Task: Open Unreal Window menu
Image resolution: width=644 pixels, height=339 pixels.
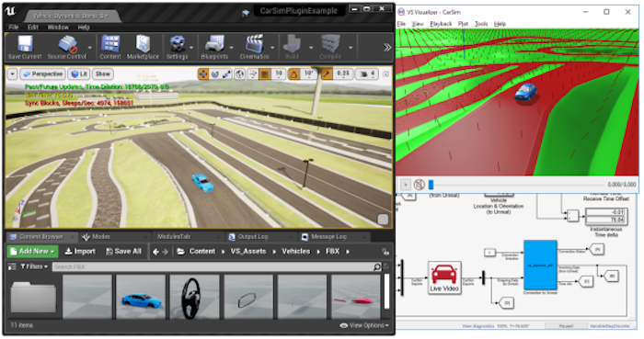Action: [58, 27]
